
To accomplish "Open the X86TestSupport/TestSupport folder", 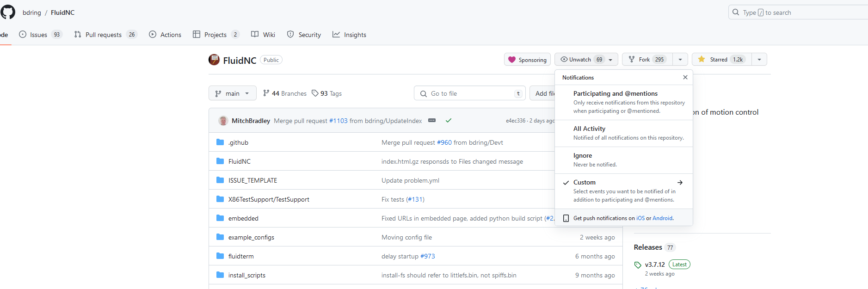I will point(269,199).
